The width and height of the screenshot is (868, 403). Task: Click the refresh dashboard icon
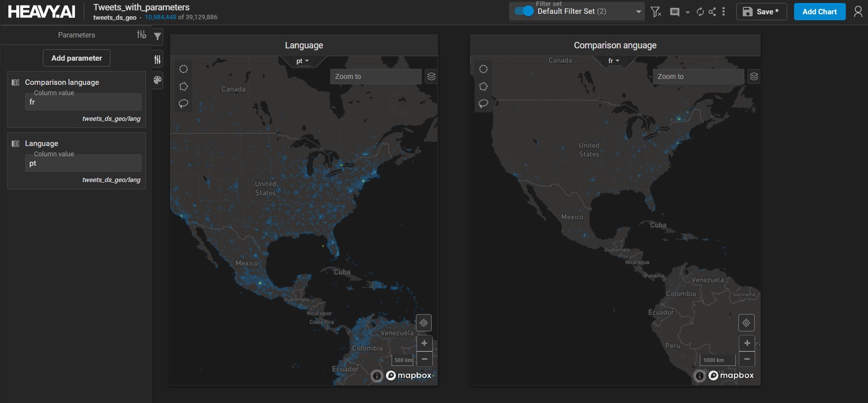[700, 12]
